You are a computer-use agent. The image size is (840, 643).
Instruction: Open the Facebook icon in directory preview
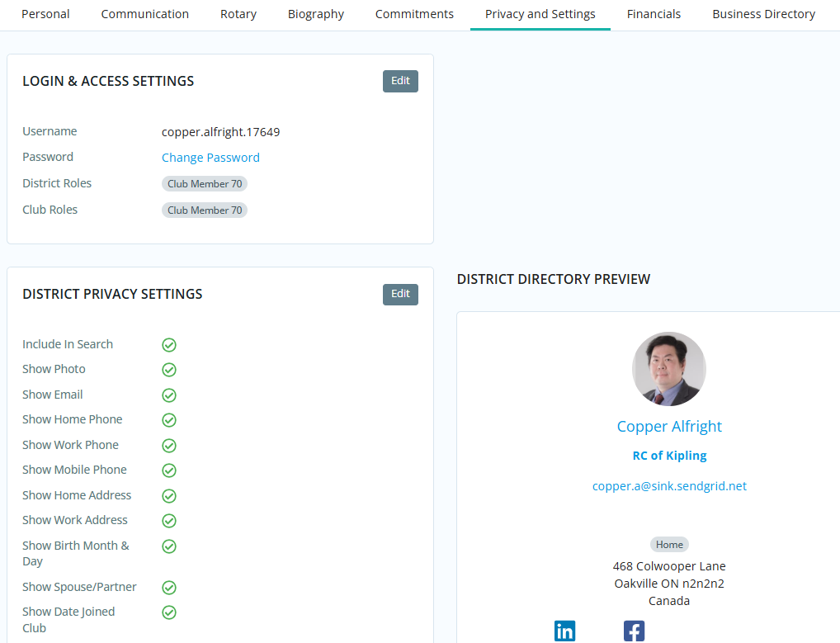(x=634, y=631)
